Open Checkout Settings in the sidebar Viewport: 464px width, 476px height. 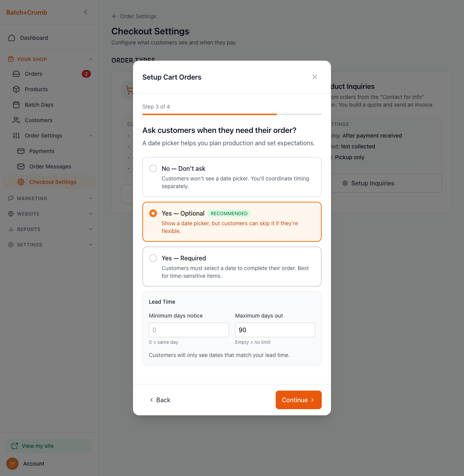click(53, 182)
